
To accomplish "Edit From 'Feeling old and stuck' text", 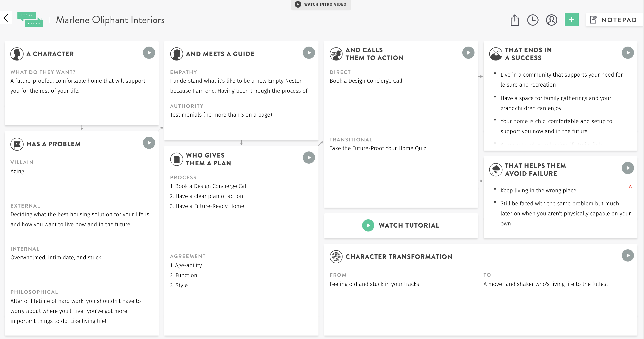I will 374,284.
